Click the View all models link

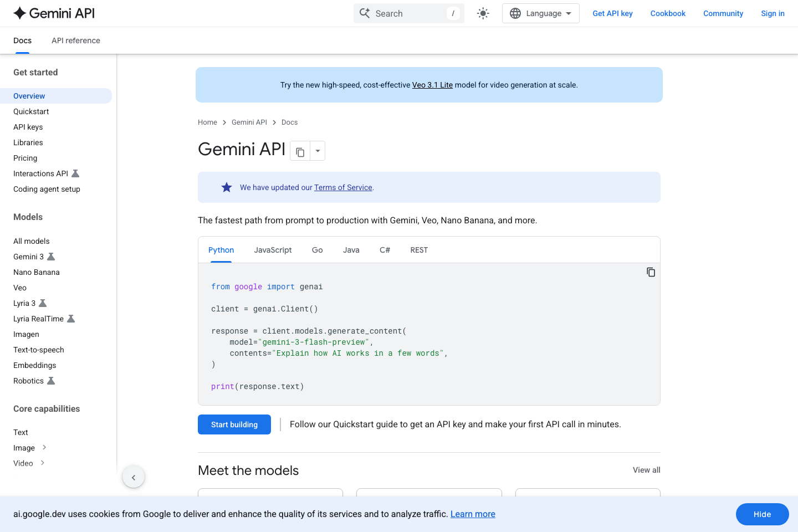coord(646,470)
